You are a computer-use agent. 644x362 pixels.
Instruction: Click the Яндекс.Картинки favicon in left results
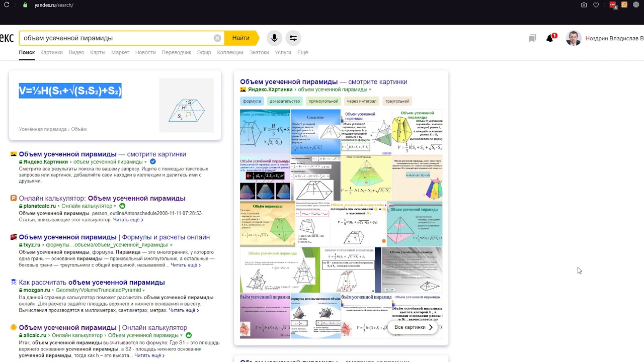point(14,154)
